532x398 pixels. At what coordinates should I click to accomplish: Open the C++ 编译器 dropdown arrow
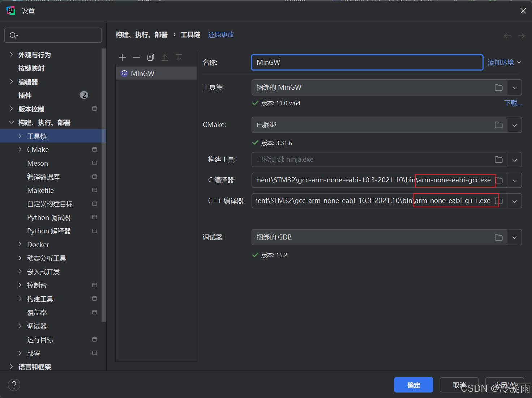[515, 201]
